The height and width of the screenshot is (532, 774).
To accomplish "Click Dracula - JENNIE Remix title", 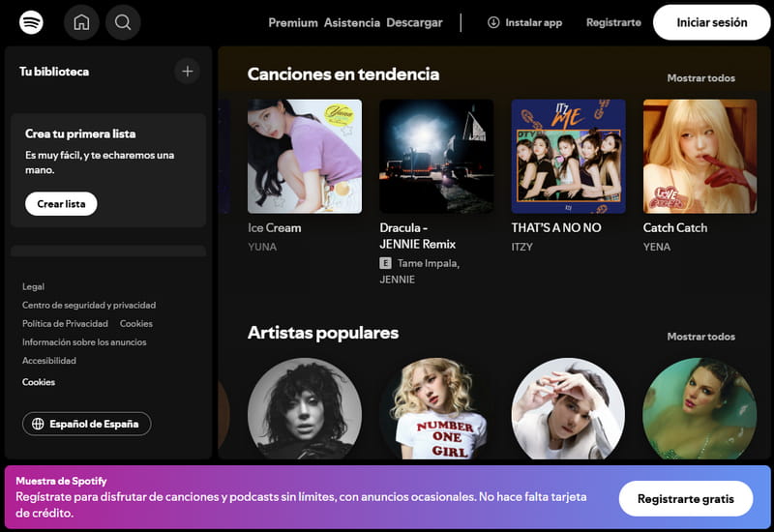I will 418,236.
